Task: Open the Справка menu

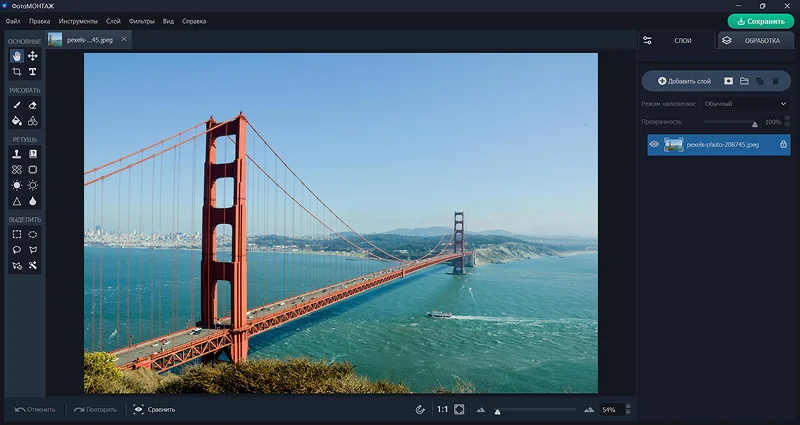Action: point(194,21)
